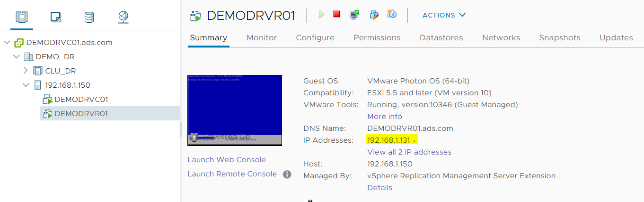Open the Snapshots tab
644x202 pixels.
560,37
